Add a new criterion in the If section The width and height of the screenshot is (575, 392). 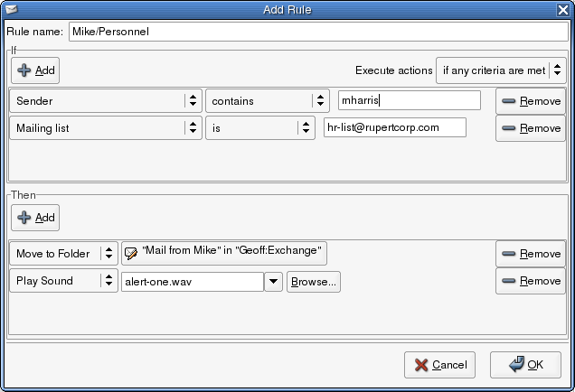[x=36, y=70]
